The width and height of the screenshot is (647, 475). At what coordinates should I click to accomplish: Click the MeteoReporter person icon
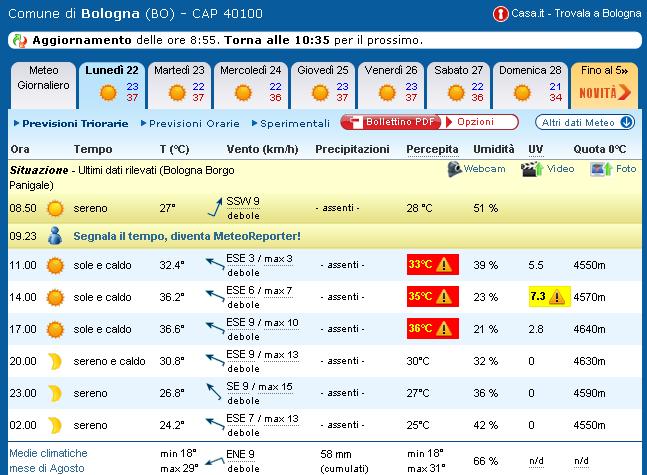tap(55, 236)
